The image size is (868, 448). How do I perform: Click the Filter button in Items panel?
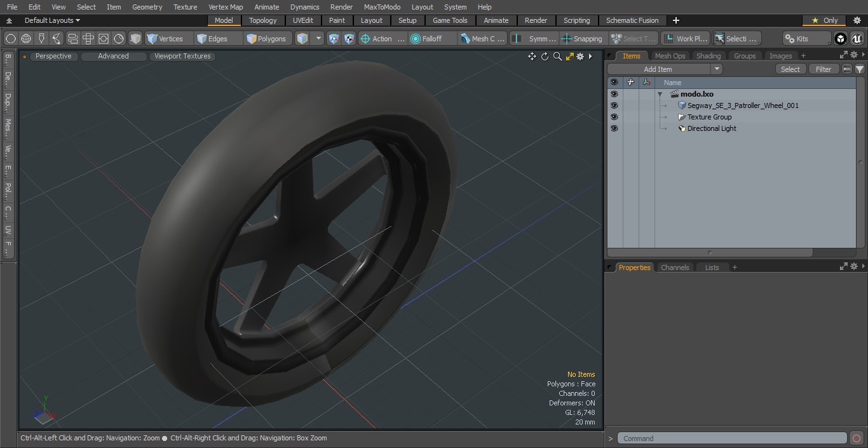(824, 69)
